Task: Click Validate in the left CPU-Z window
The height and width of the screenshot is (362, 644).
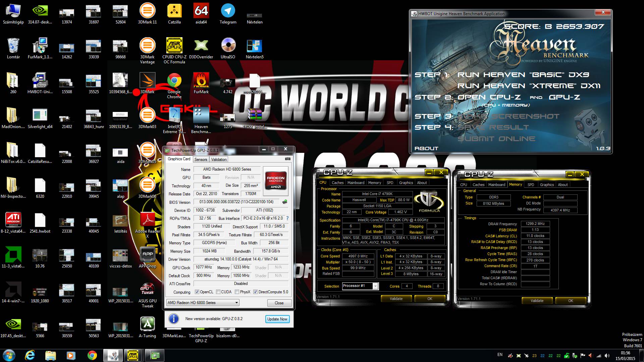Action: click(x=396, y=299)
